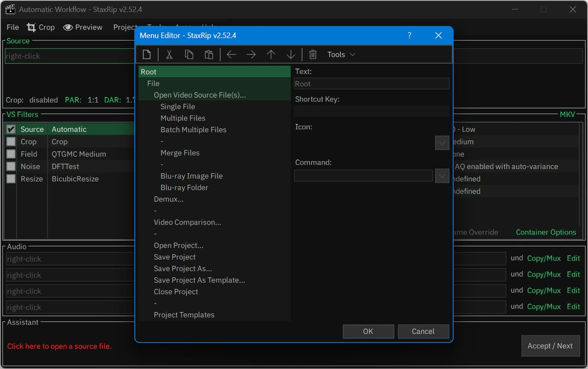The image size is (588, 369).
Task: Click the fourth audio track Edit link
Action: [573, 306]
